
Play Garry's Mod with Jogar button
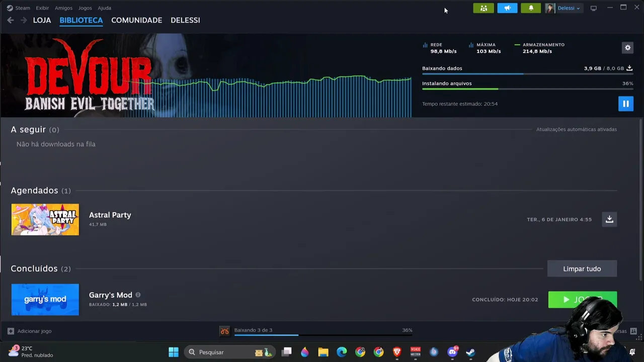click(582, 300)
